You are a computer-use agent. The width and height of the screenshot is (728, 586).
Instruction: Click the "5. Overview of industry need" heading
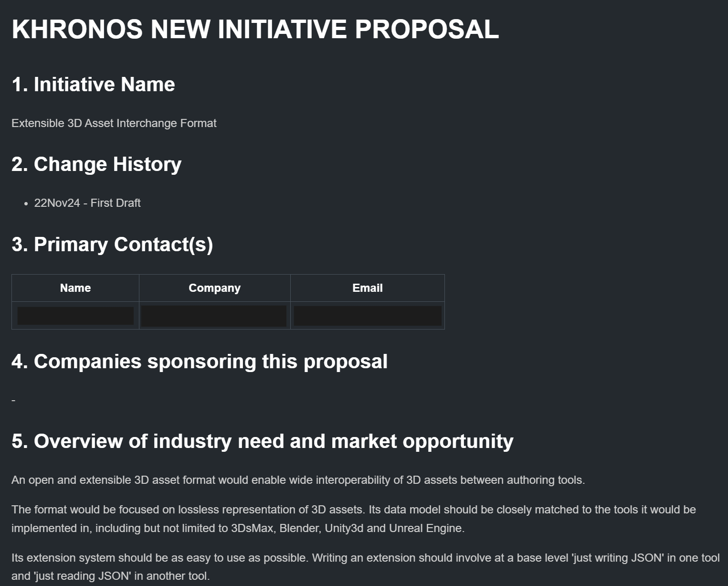(262, 441)
